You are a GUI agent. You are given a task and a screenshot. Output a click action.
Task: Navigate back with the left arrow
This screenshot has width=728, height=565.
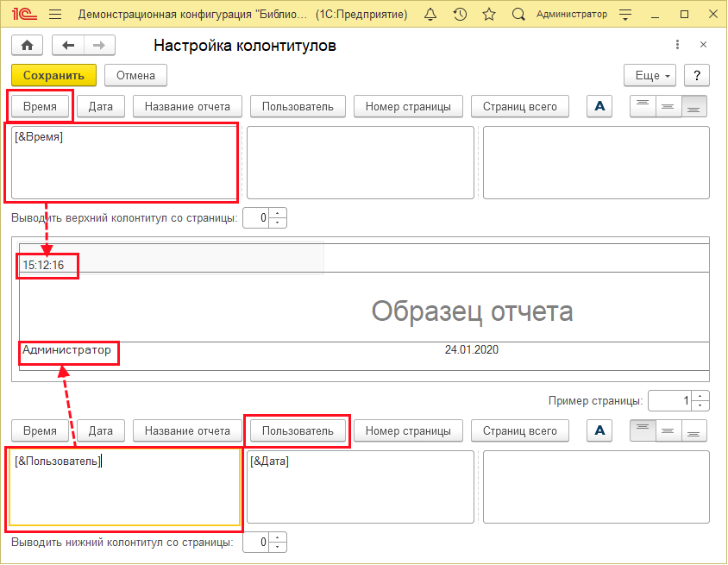pos(68,45)
